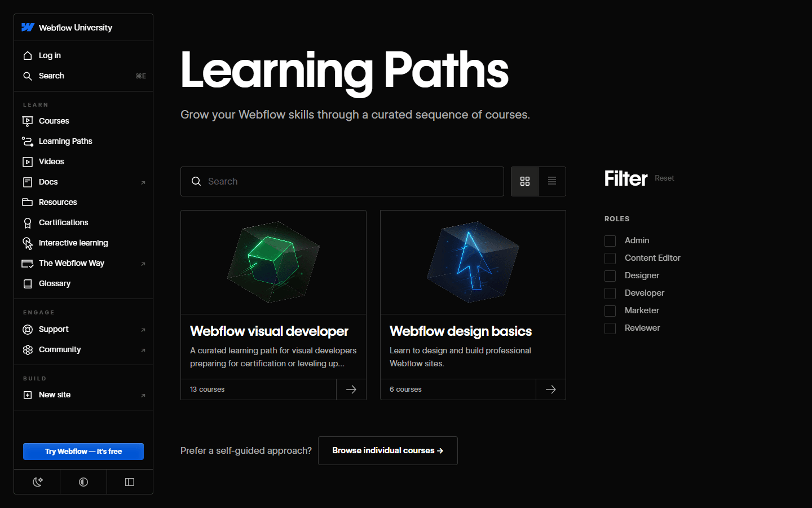The height and width of the screenshot is (508, 812).
Task: Open the blue arrow cube thumbnail
Action: [x=473, y=262]
